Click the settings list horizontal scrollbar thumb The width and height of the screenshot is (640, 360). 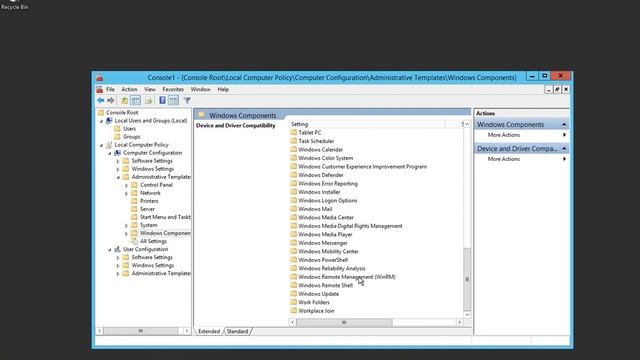pyautogui.click(x=344, y=322)
